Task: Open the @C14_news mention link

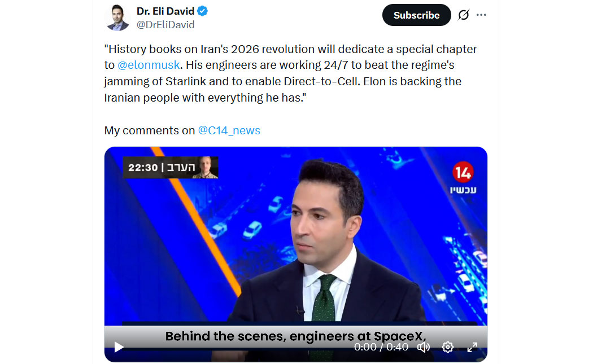Action: click(x=229, y=130)
